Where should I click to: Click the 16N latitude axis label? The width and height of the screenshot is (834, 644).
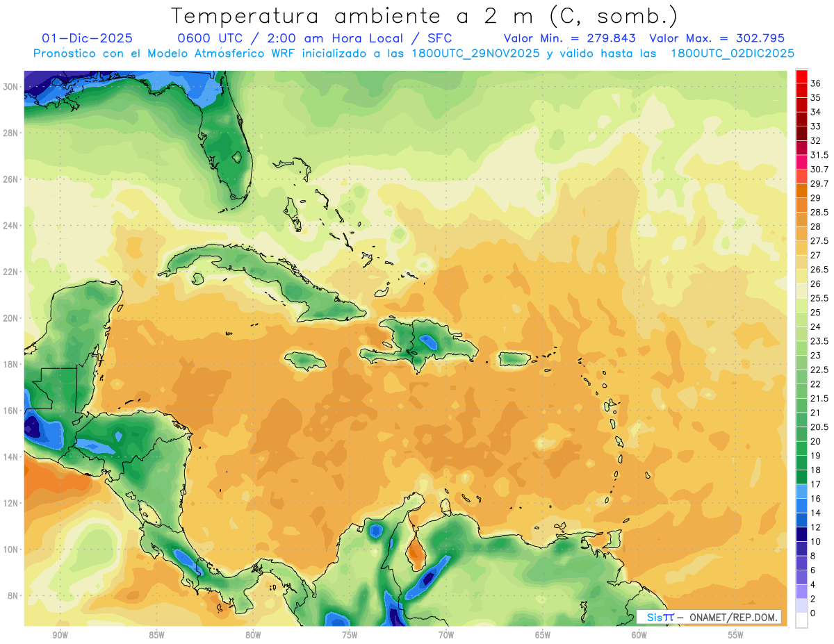tap(10, 411)
